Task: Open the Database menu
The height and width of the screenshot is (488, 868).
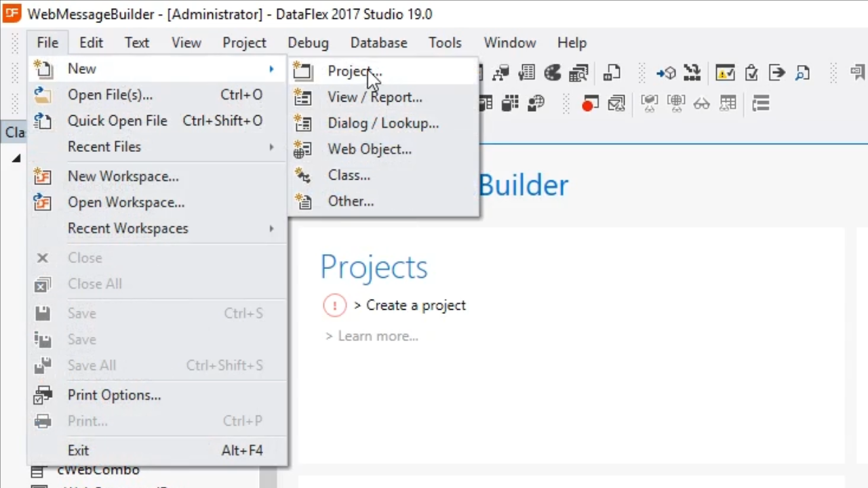Action: point(378,43)
